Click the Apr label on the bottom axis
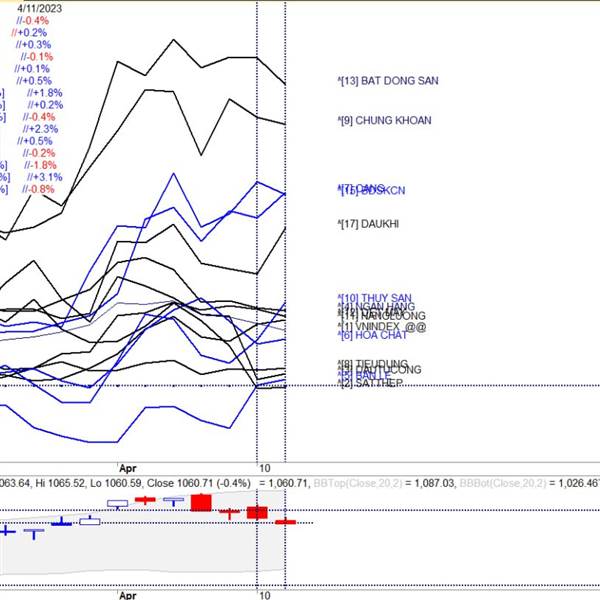The width and height of the screenshot is (600, 600). coord(128,595)
